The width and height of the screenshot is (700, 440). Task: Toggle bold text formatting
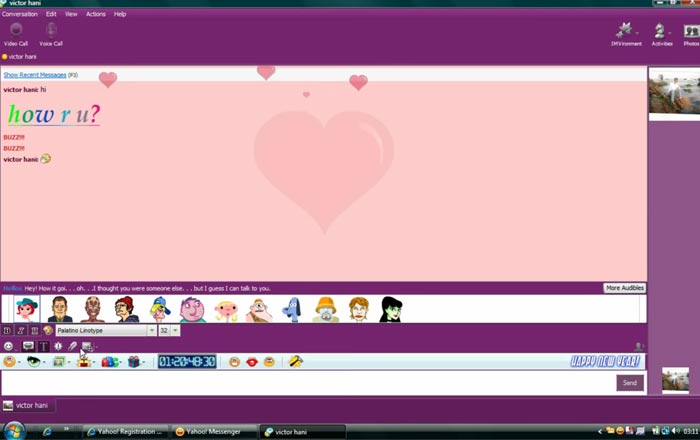7,331
